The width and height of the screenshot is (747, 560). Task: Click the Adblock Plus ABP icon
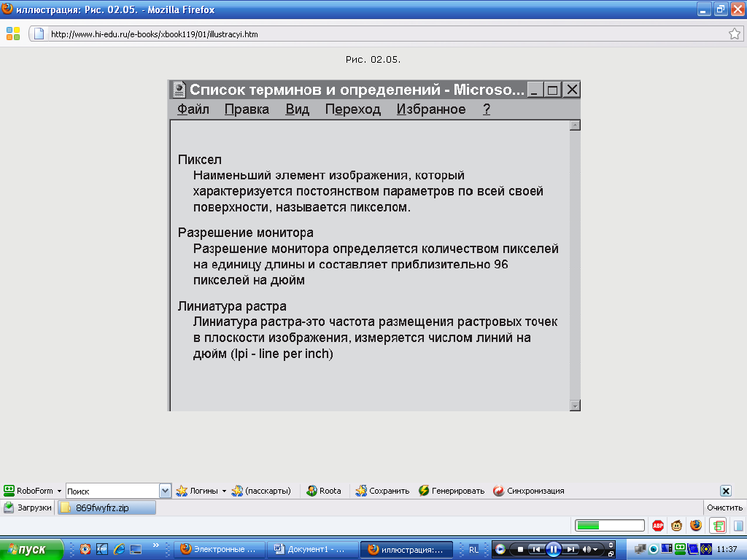(658, 525)
